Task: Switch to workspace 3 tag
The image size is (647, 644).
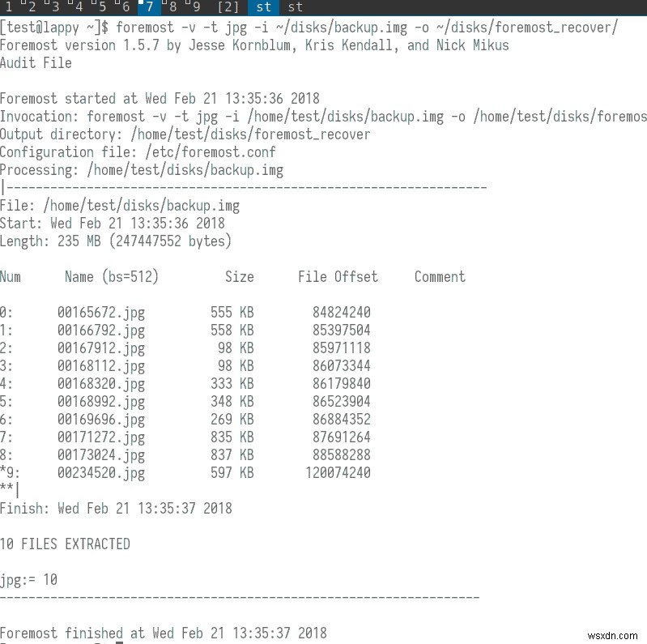Action: (54, 6)
